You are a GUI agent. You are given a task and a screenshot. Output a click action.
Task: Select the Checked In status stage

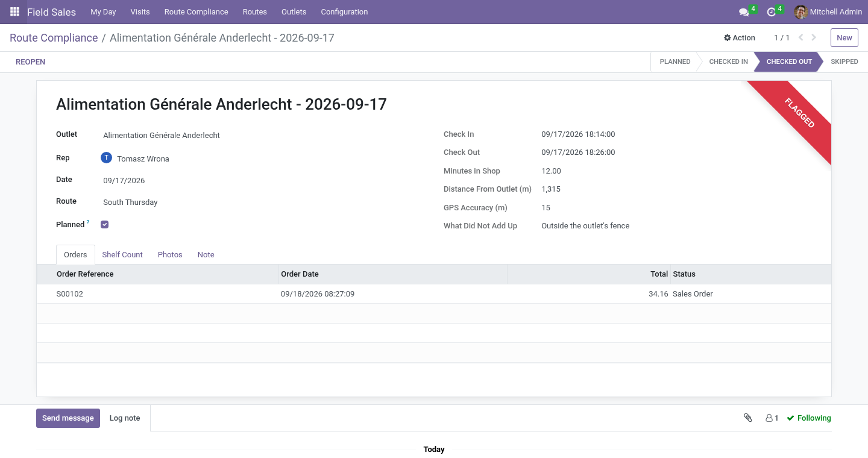(728, 61)
